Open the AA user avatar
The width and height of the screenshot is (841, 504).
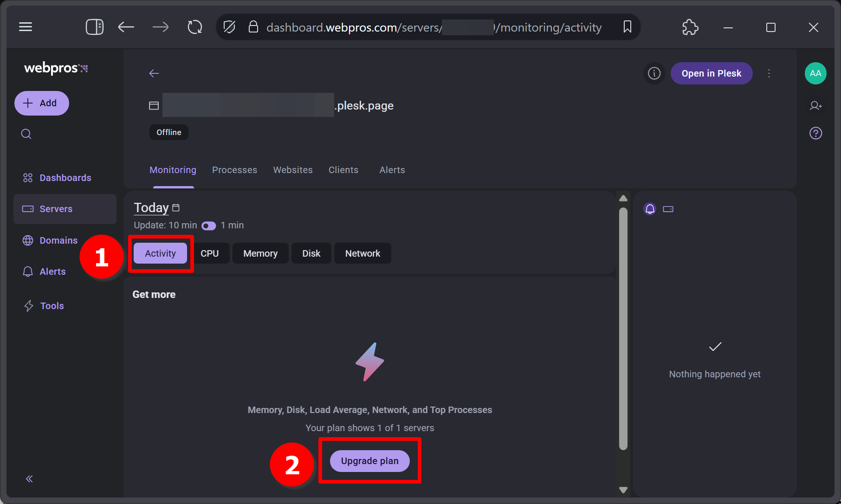pos(815,73)
